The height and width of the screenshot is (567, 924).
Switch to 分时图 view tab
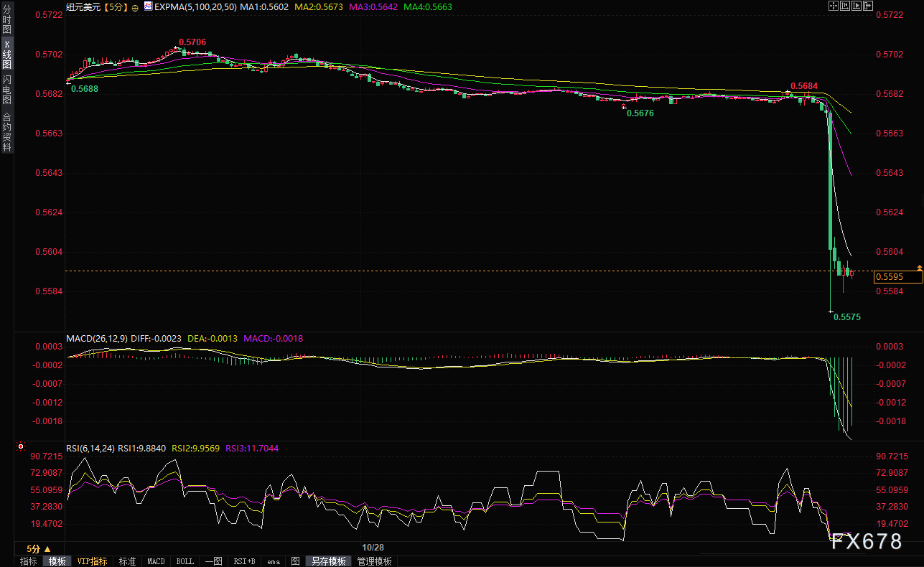click(6, 19)
